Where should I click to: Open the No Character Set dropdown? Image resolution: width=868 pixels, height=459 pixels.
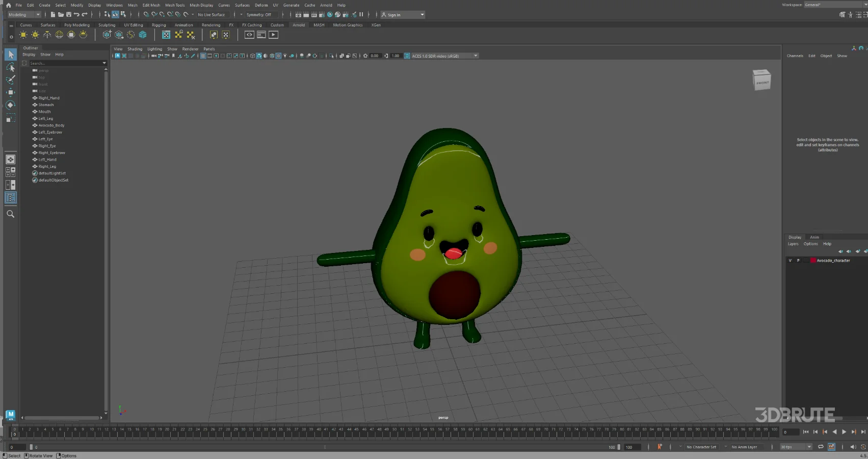coord(701,447)
